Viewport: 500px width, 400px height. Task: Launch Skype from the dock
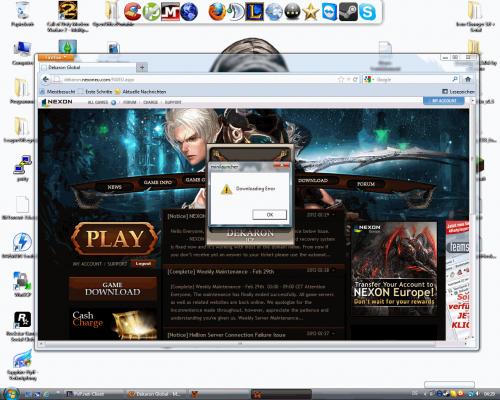pyautogui.click(x=367, y=12)
